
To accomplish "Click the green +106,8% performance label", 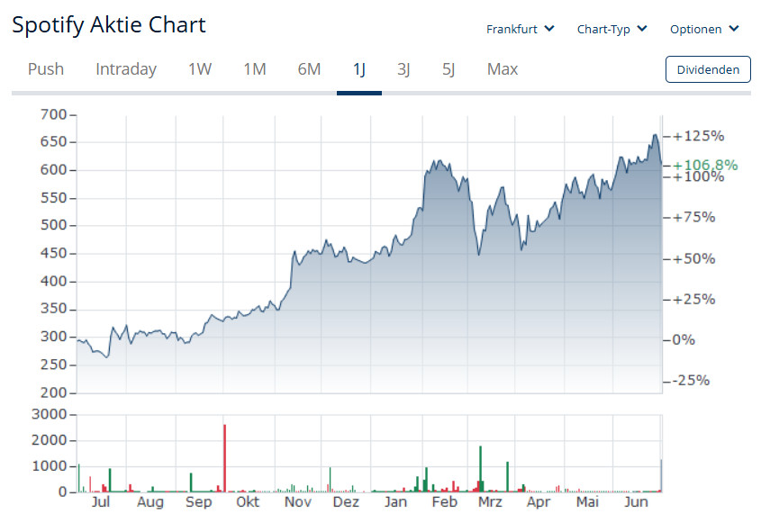I will [x=705, y=165].
